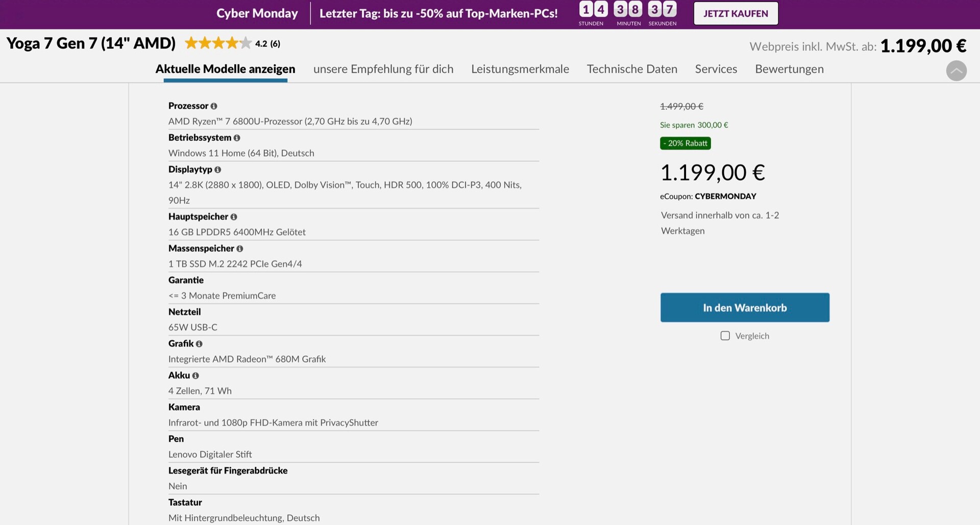980x525 pixels.
Task: Show info for Massenspeicher via its icon
Action: click(x=240, y=249)
